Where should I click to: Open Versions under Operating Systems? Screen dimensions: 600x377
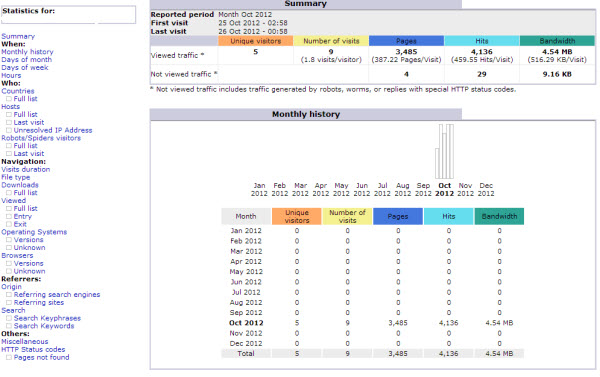pos(28,240)
